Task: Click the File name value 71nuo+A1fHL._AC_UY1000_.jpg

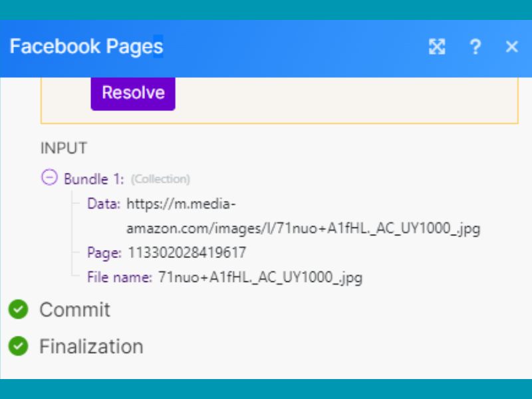Action: point(260,277)
